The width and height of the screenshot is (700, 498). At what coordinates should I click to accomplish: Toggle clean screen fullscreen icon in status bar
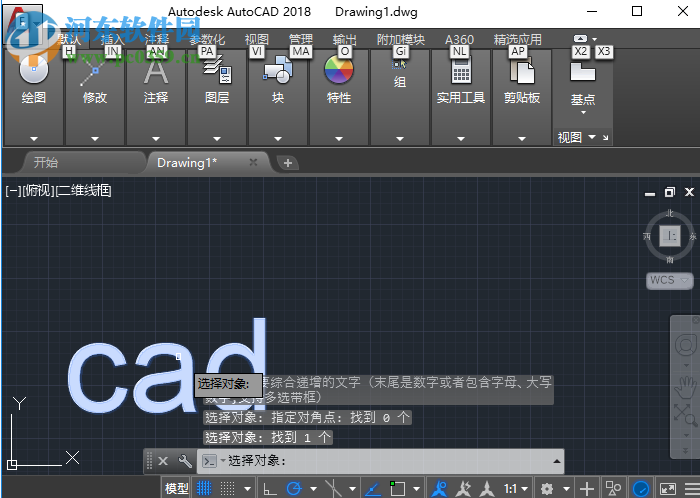click(668, 489)
